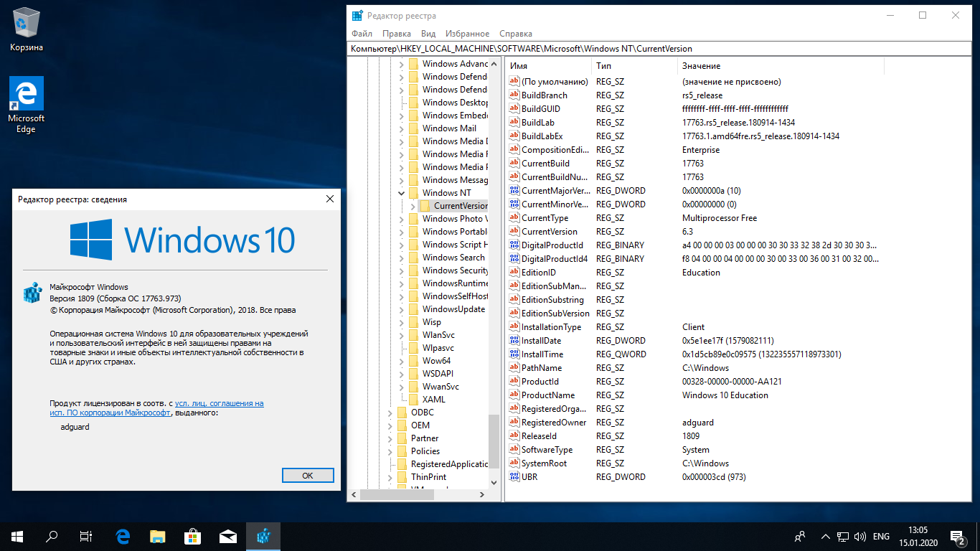Open the Mail app on the taskbar
This screenshot has width=980, height=551.
pos(227,536)
